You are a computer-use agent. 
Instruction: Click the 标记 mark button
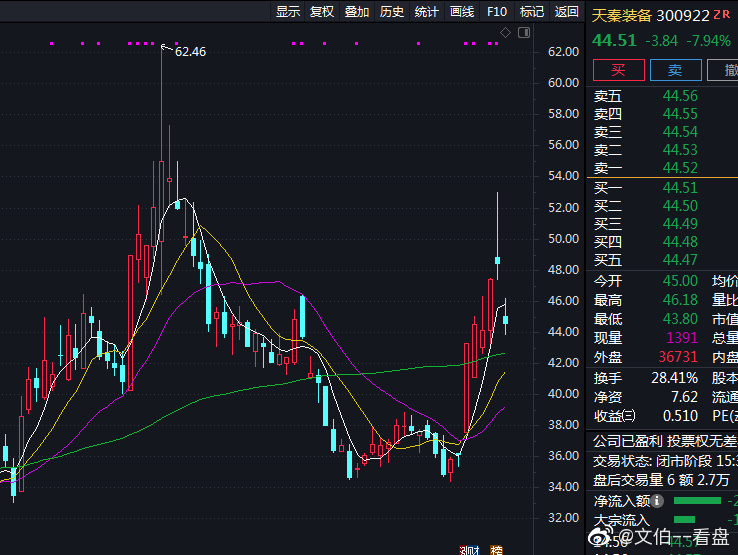point(532,12)
